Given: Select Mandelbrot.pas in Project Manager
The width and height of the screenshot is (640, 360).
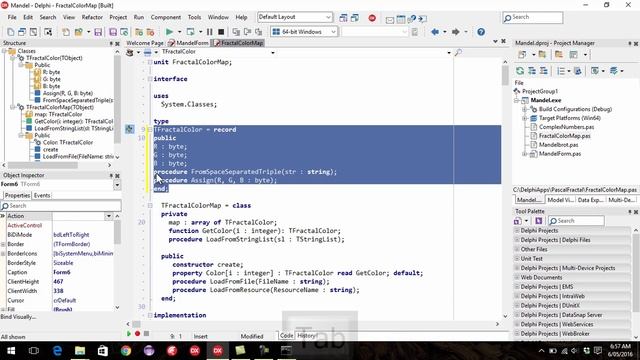Looking at the screenshot, I should point(558,145).
